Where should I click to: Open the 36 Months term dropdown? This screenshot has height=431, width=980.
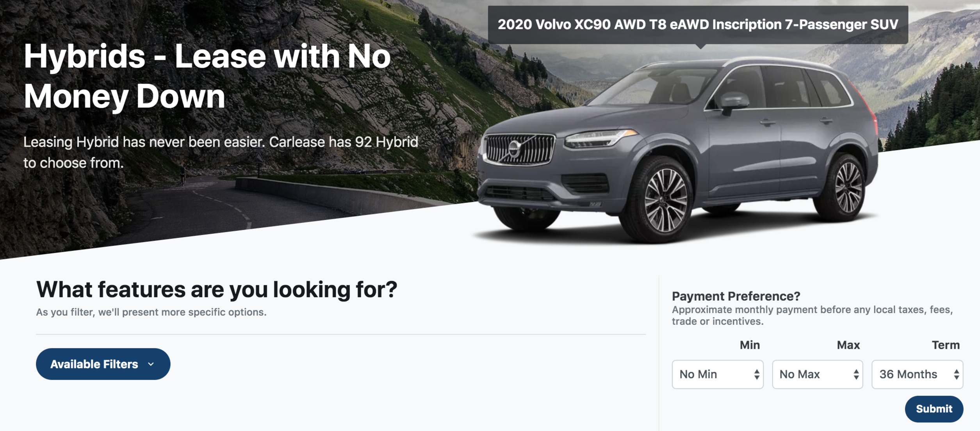coord(917,374)
